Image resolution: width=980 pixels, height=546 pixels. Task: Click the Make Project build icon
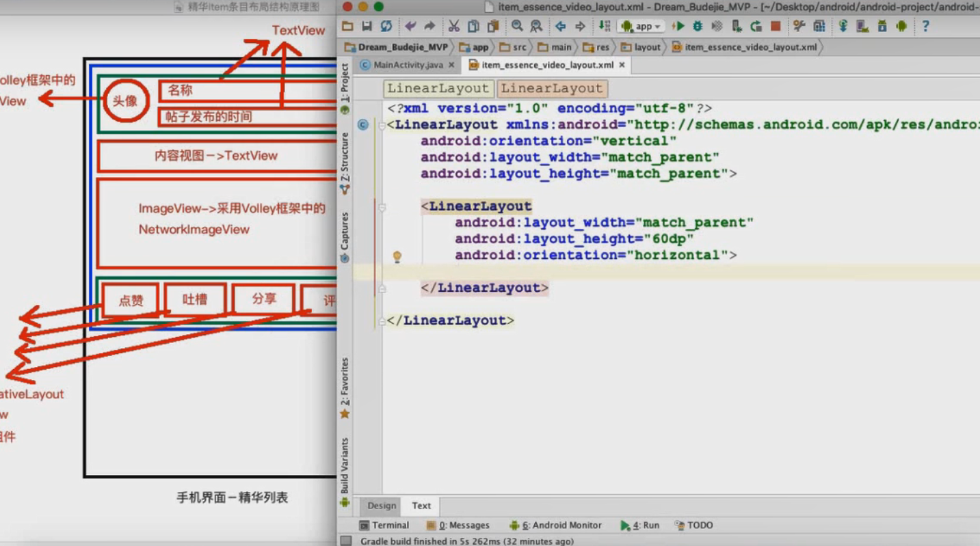(x=605, y=26)
